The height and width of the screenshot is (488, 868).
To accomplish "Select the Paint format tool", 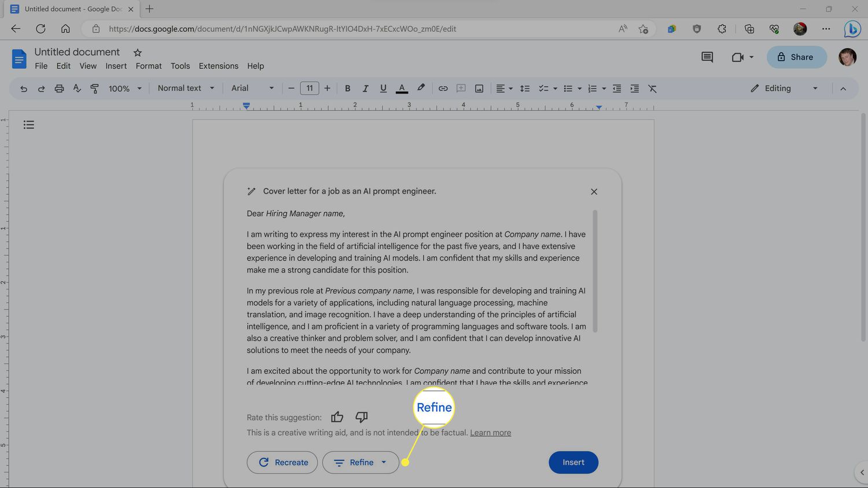I will tap(94, 88).
